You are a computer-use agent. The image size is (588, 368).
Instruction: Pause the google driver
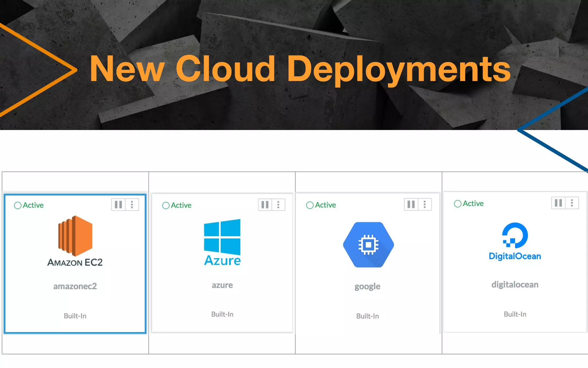(411, 204)
